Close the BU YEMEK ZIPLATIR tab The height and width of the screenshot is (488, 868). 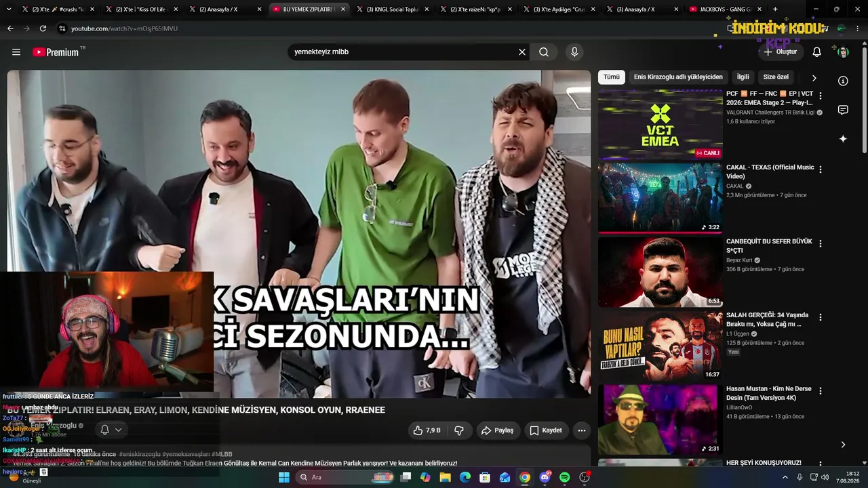pos(343,9)
